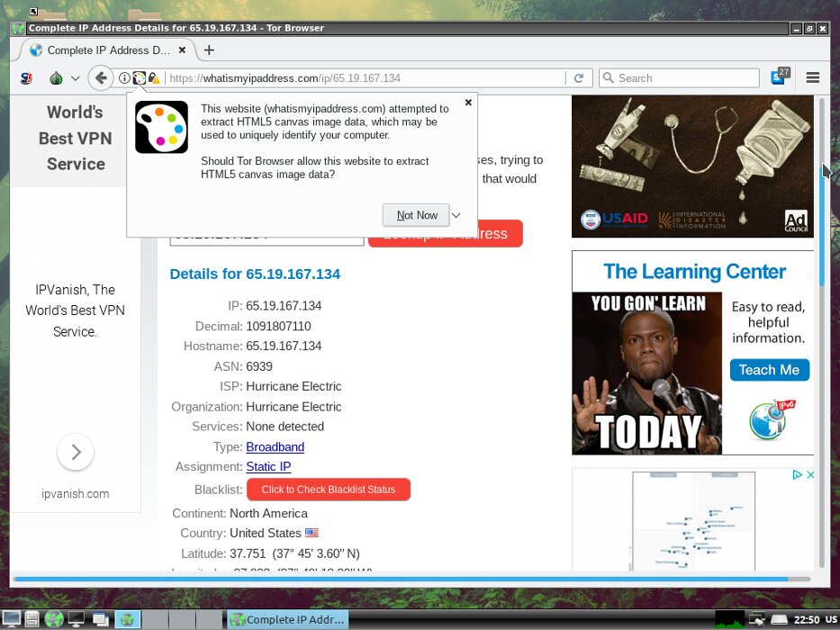This screenshot has width=840, height=630.
Task: Open file manager from taskbar
Action: [32, 619]
